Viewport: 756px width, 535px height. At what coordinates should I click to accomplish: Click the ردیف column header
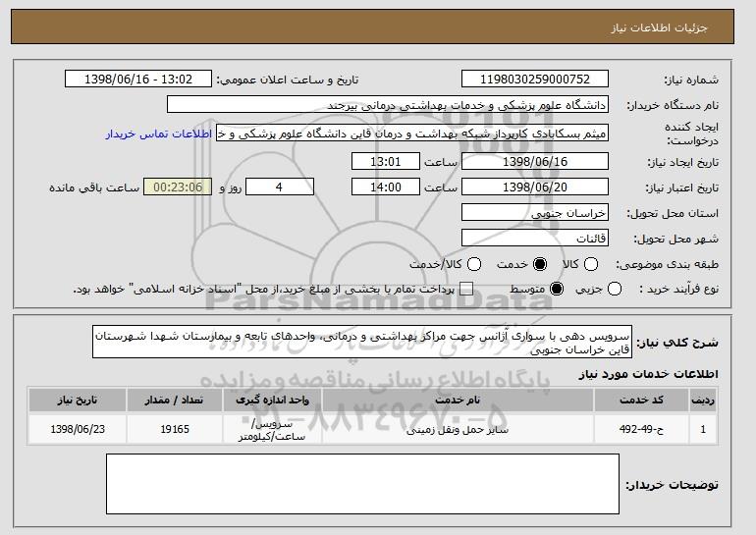point(703,401)
